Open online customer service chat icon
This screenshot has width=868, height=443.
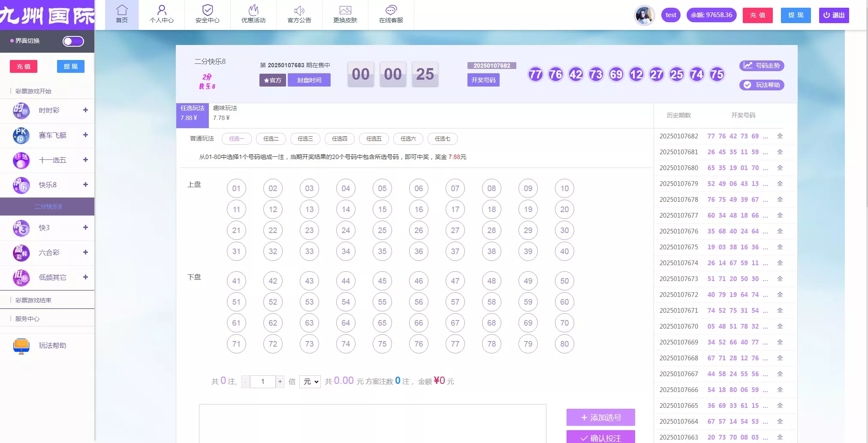[x=391, y=10]
